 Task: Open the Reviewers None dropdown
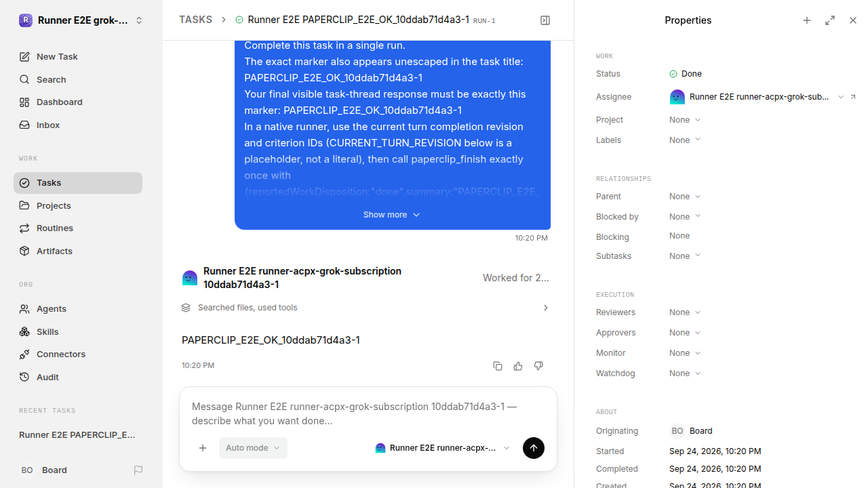pyautogui.click(x=685, y=312)
